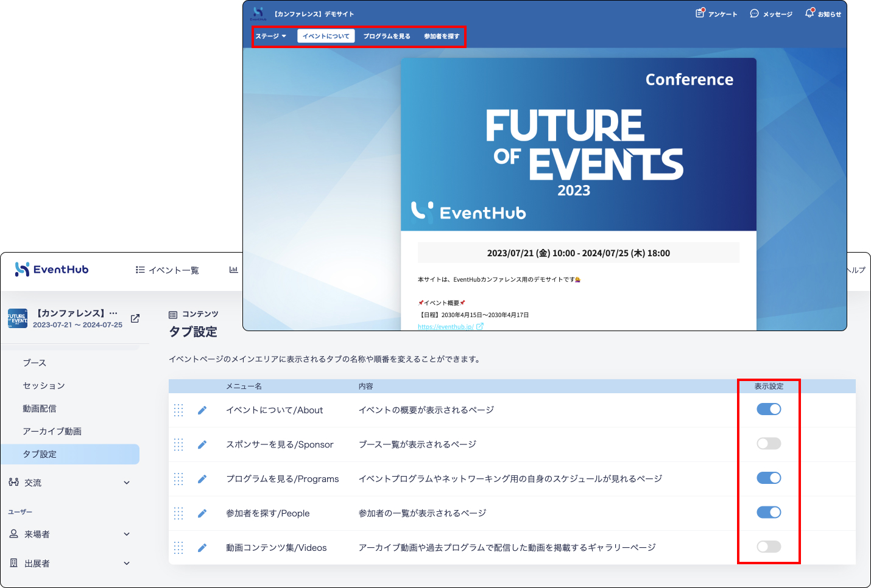Grab the drag handle for 参加者を探す/People row

(178, 514)
